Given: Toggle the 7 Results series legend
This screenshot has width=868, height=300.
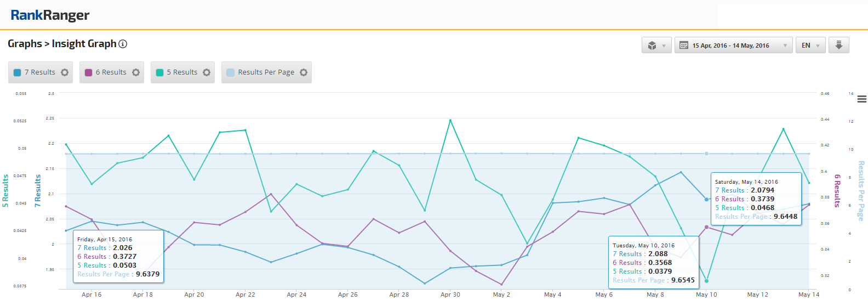Looking at the screenshot, I should pyautogui.click(x=39, y=72).
